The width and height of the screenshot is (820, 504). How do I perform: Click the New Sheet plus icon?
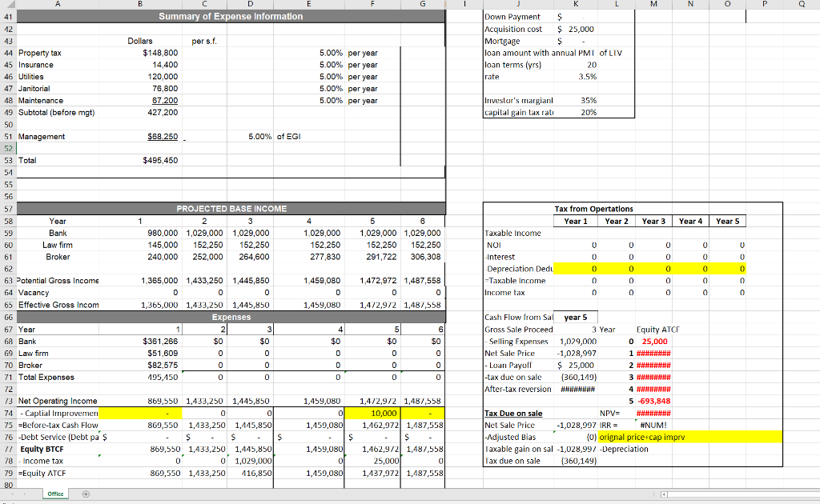(85, 494)
